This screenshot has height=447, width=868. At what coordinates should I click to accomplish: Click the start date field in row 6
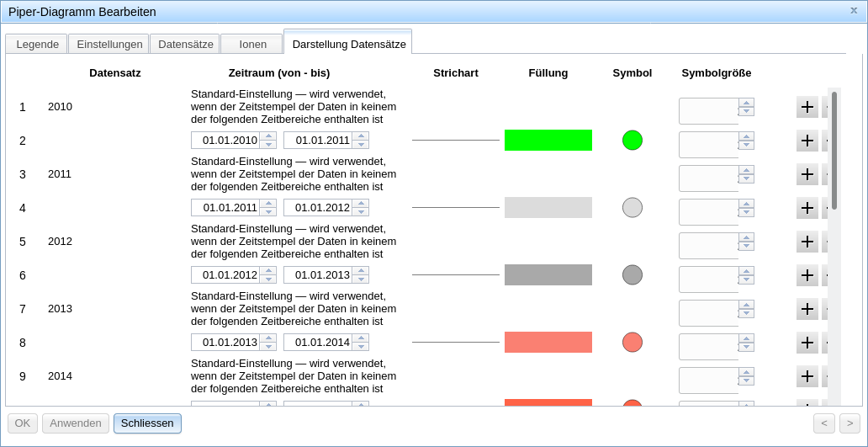[x=226, y=274]
